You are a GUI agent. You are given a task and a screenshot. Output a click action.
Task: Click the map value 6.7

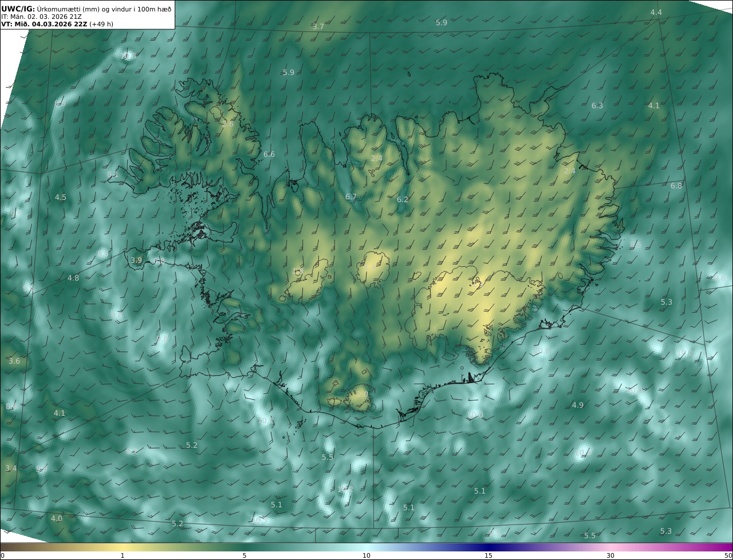(x=351, y=197)
